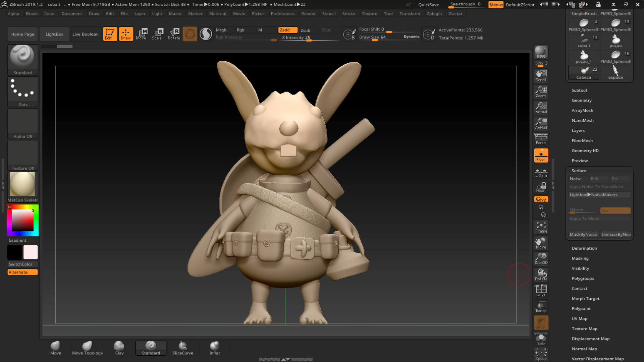644x362 pixels.
Task: Expand the NanoMesh section
Action: point(583,121)
